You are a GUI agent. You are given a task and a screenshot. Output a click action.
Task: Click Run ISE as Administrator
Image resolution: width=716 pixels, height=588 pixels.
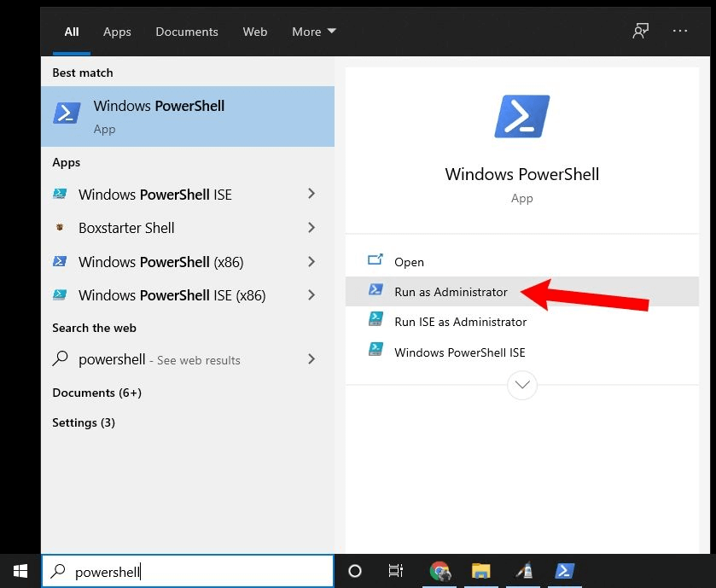point(460,322)
